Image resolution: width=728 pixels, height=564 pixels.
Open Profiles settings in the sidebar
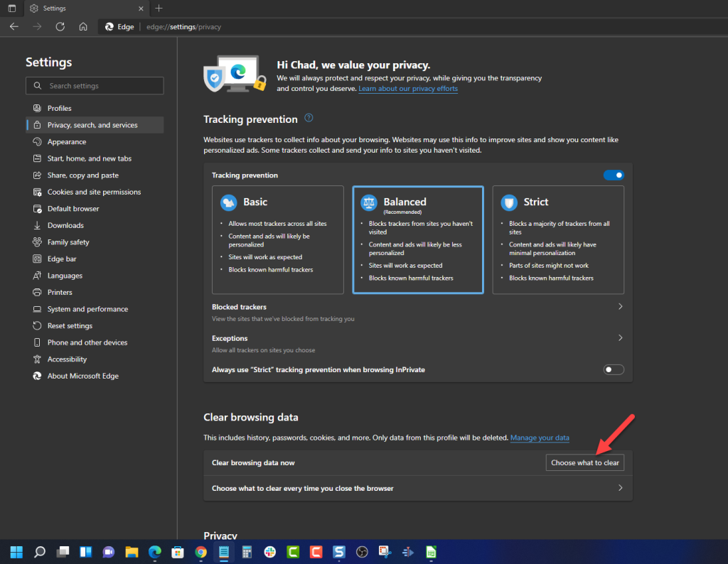[x=95, y=108]
